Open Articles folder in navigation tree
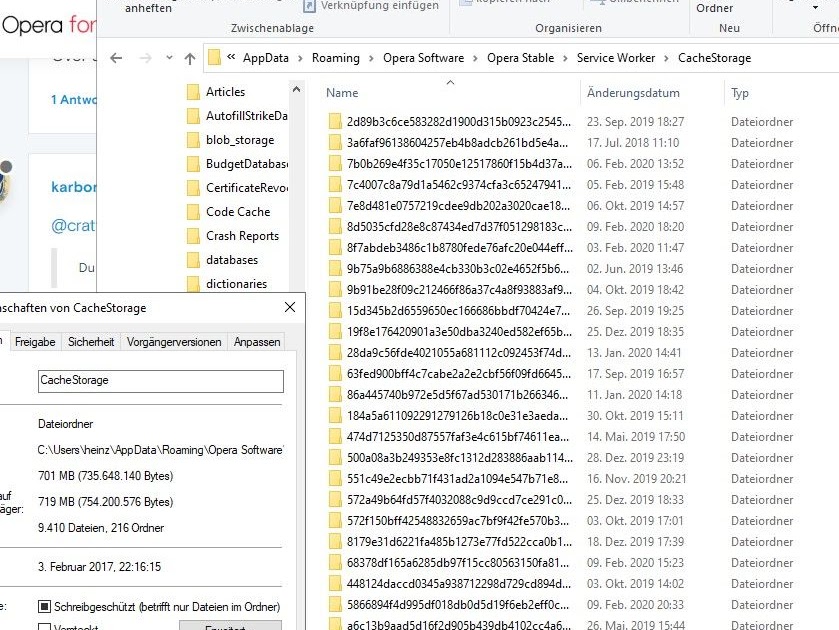 pyautogui.click(x=225, y=92)
